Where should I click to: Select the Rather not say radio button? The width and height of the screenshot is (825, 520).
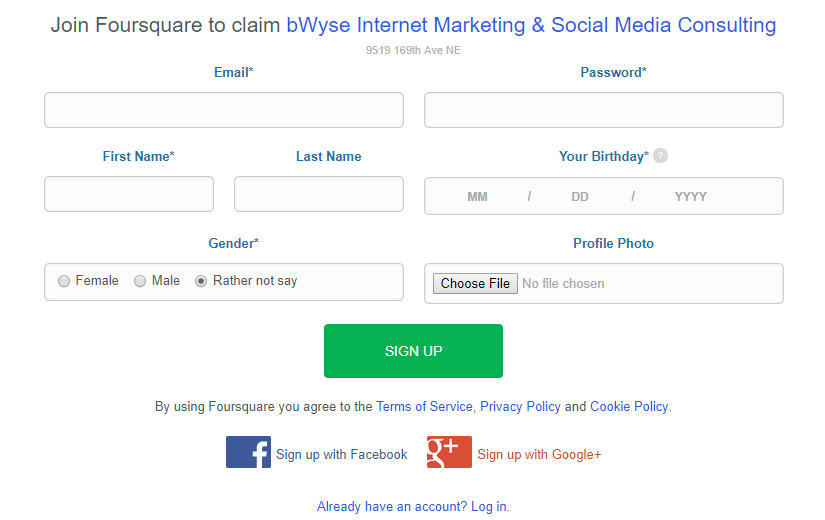(x=200, y=281)
